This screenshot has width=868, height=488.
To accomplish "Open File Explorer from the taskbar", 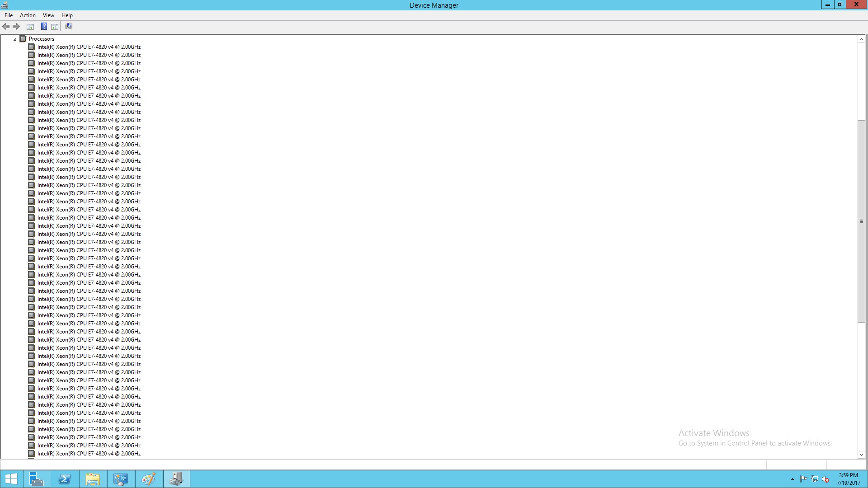I will pos(93,479).
